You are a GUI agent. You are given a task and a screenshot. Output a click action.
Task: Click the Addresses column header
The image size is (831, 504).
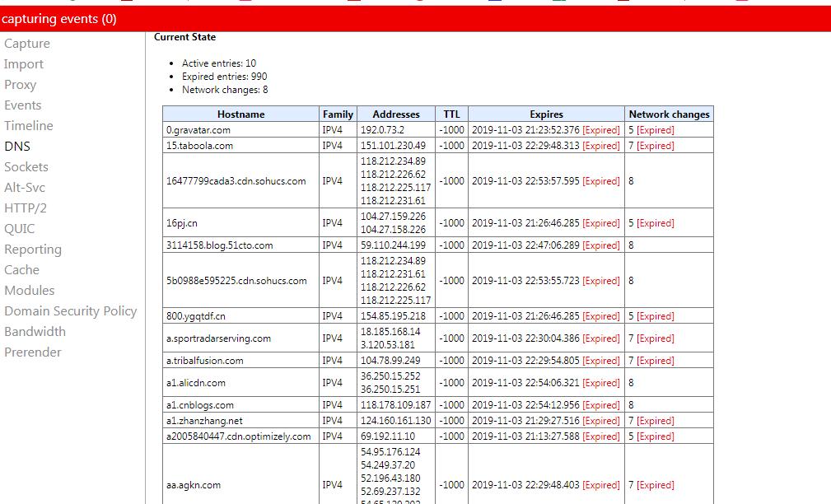tap(396, 114)
